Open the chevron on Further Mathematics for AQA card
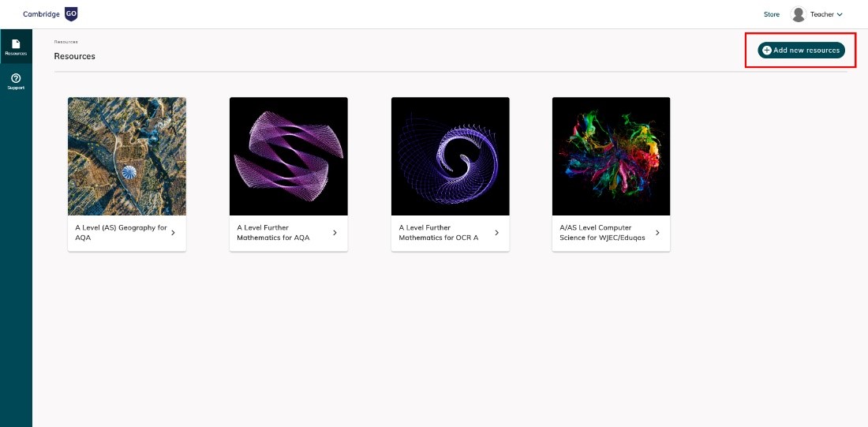 tap(335, 233)
